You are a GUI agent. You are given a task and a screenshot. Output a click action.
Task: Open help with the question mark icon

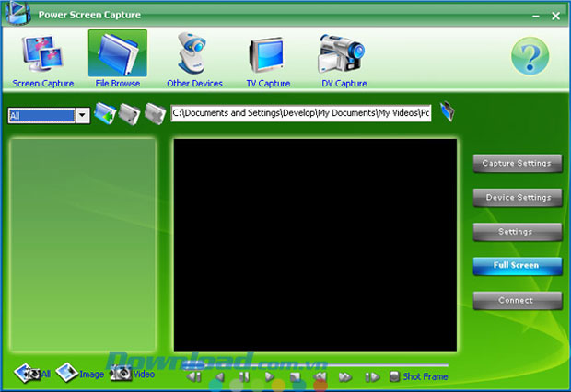coord(530,56)
